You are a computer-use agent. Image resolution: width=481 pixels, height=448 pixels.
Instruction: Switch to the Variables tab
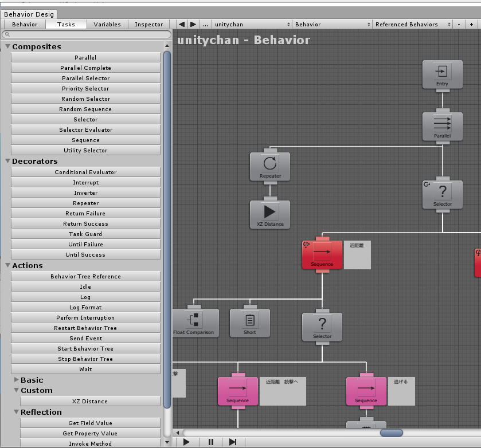107,24
